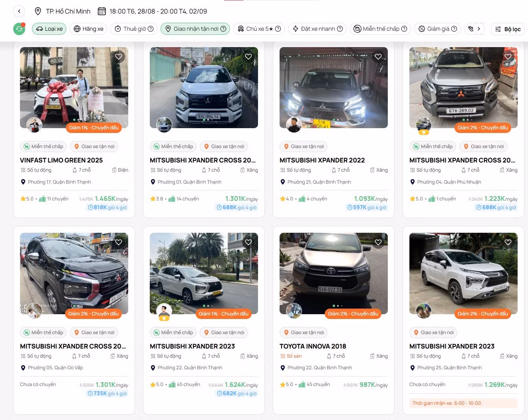Favorite the Xpander 2023 in Phường 22
The width and height of the screenshot is (528, 420).
coord(248,242)
